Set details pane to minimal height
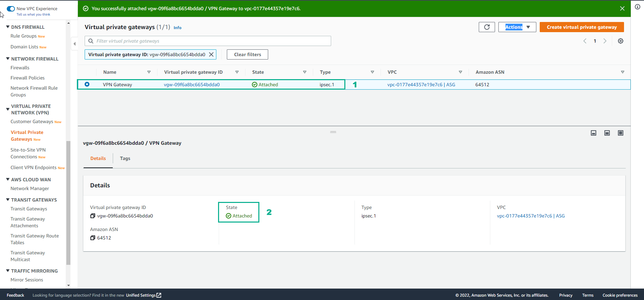This screenshot has height=300, width=644. (594, 133)
